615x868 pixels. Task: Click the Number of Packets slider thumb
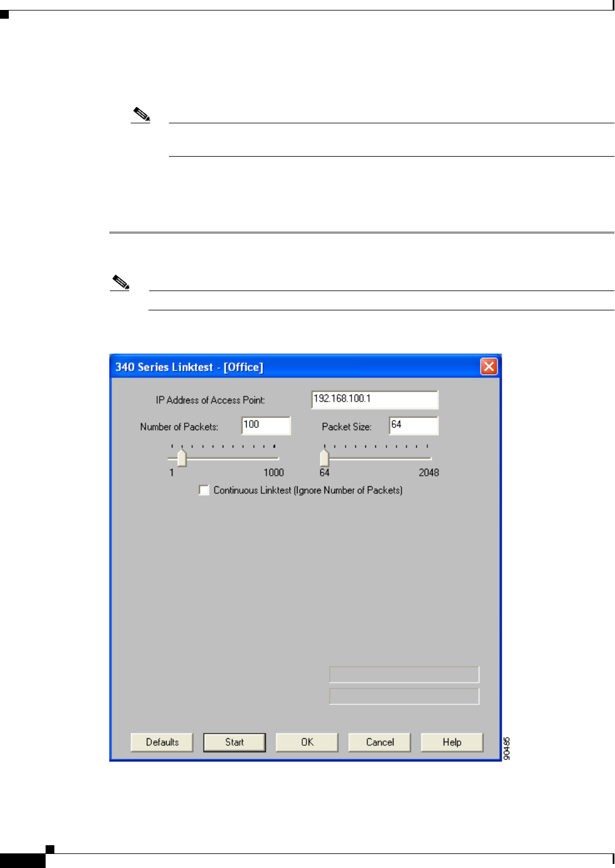pyautogui.click(x=182, y=458)
